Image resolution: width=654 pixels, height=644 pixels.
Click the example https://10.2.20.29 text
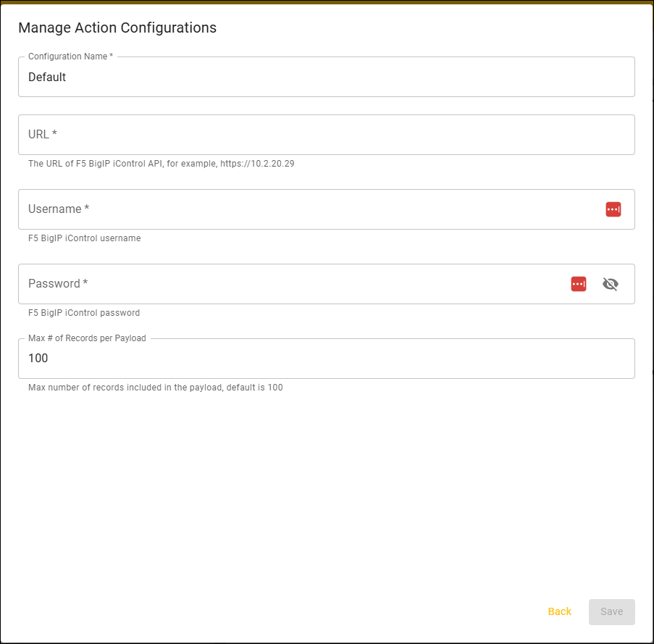point(257,164)
